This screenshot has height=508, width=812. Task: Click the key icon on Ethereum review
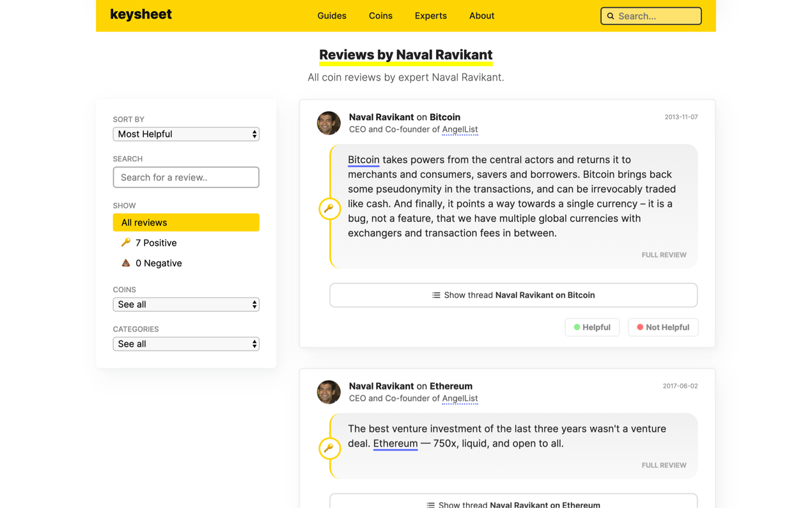(x=329, y=448)
